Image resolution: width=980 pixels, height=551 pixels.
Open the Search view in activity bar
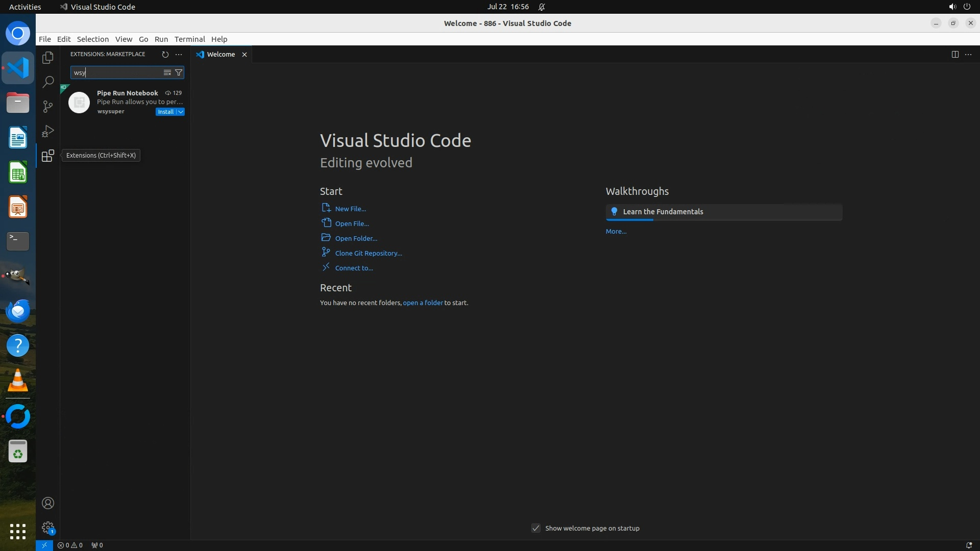[48, 82]
